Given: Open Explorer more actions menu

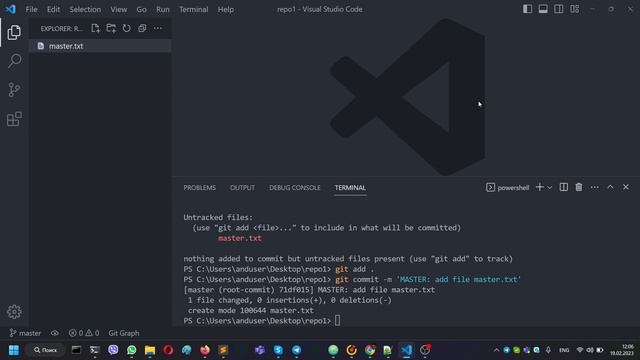Looking at the screenshot, I should click(158, 28).
